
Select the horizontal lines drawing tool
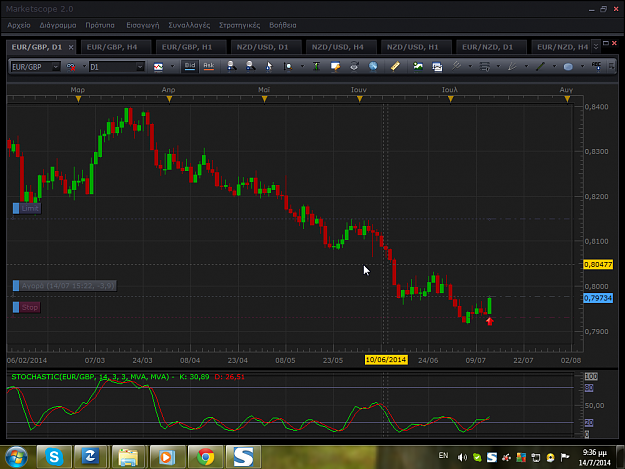pyautogui.click(x=484, y=66)
